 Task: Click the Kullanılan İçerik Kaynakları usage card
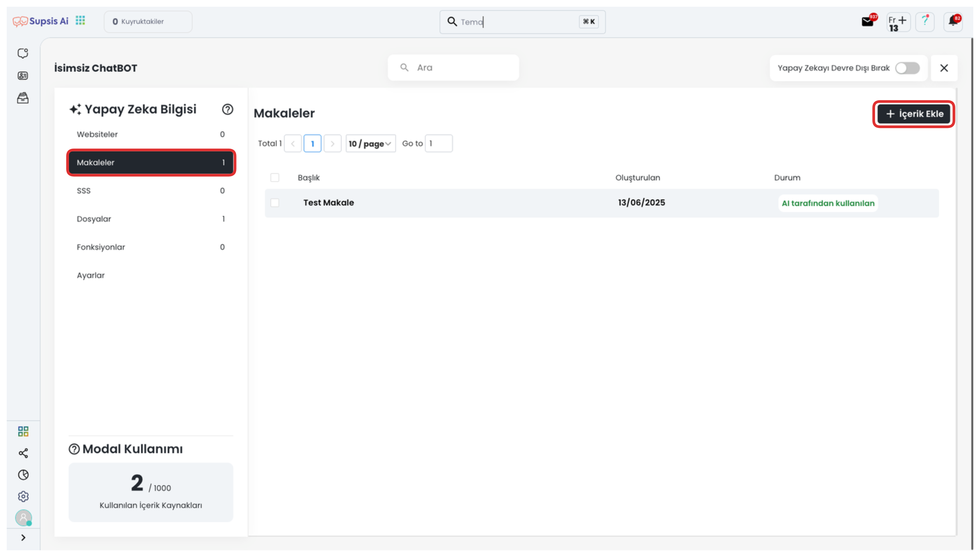pos(151,492)
